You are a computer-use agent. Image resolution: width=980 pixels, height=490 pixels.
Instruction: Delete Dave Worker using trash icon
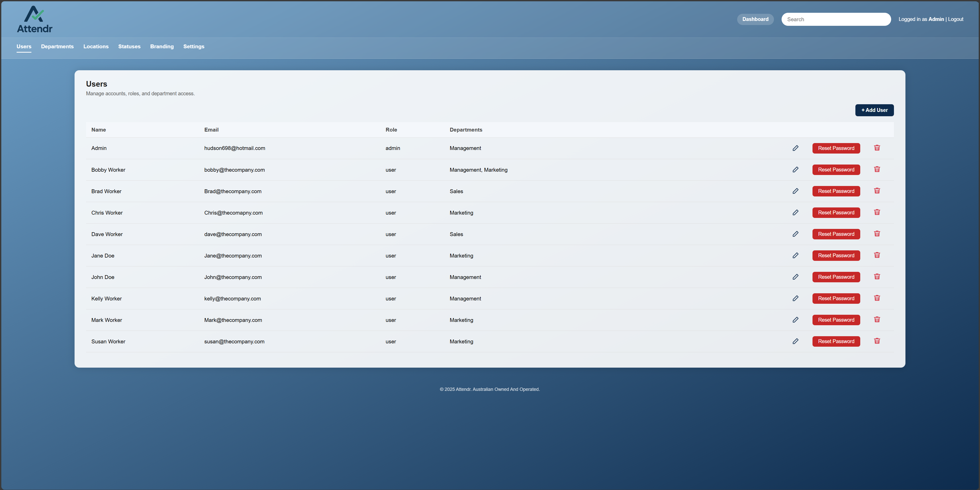(x=877, y=234)
